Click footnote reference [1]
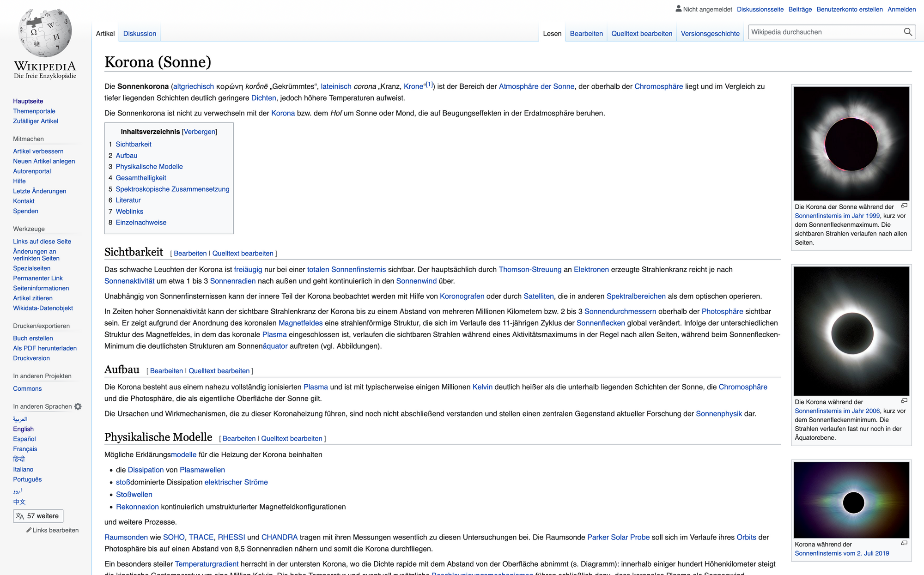This screenshot has height=575, width=924. pyautogui.click(x=429, y=85)
